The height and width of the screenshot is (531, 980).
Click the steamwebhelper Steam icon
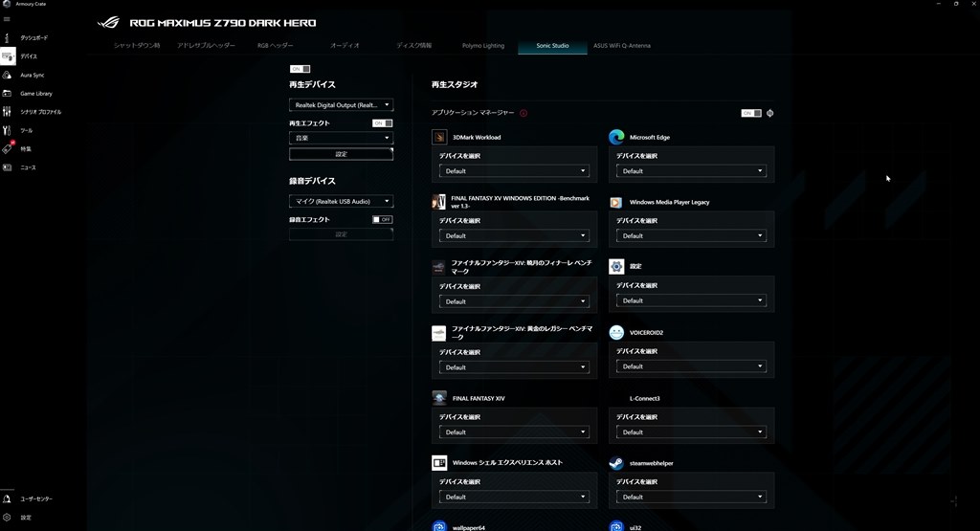click(616, 463)
